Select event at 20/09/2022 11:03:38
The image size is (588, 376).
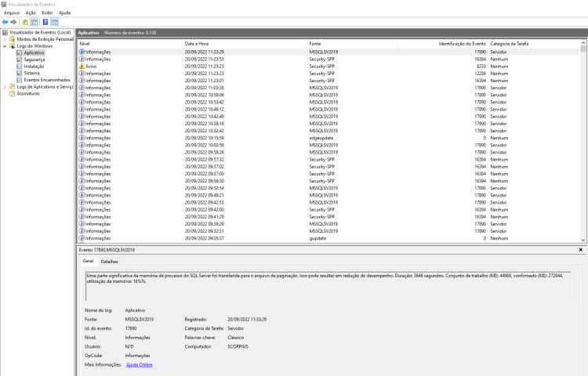328,88
